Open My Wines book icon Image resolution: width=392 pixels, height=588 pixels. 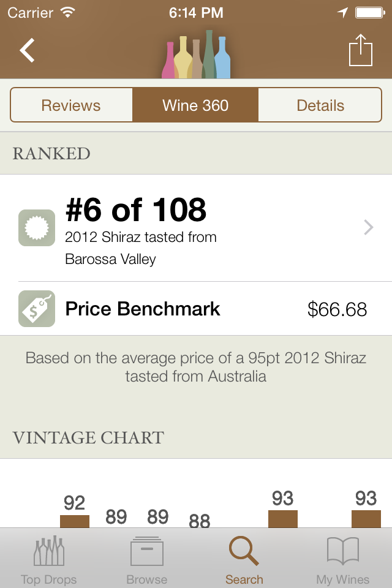343,551
